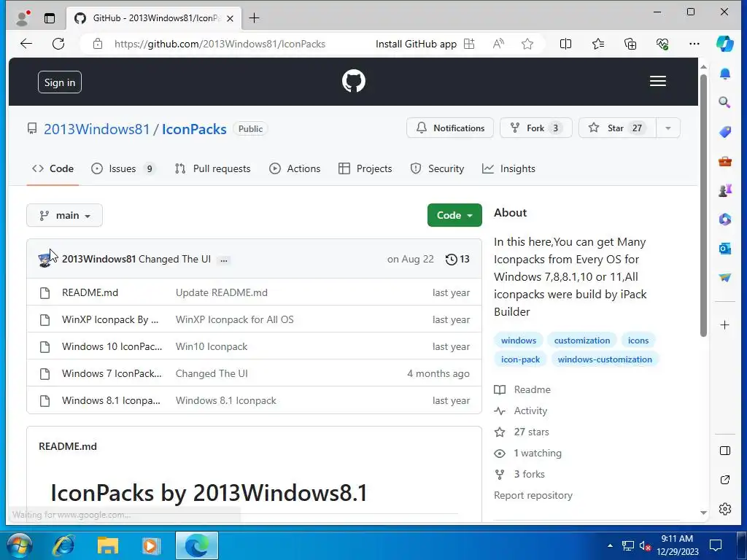This screenshot has width=747, height=560.
Task: Switch to the Code tab
Action: tap(53, 168)
